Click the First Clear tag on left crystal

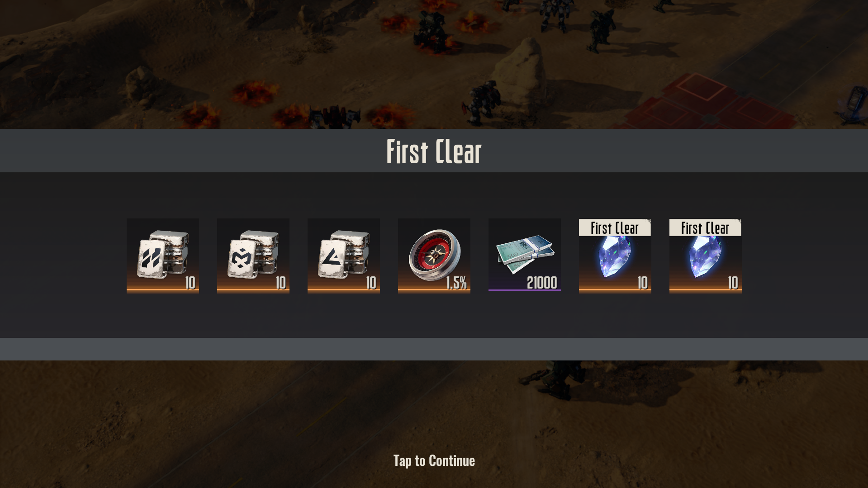coord(615,228)
